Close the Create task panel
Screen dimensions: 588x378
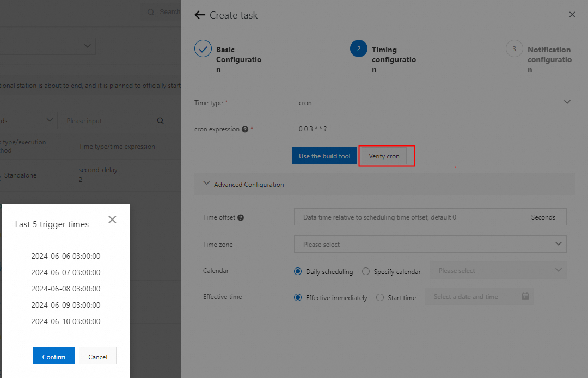point(572,15)
